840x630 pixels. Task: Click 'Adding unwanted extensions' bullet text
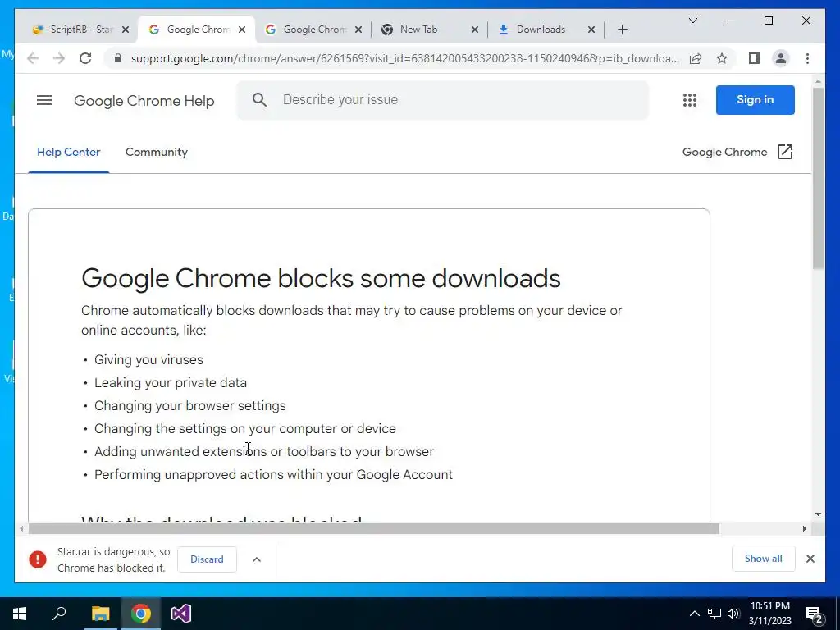(264, 452)
